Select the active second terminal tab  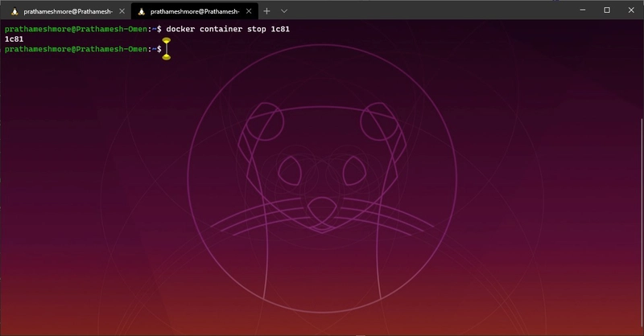pyautogui.click(x=195, y=11)
